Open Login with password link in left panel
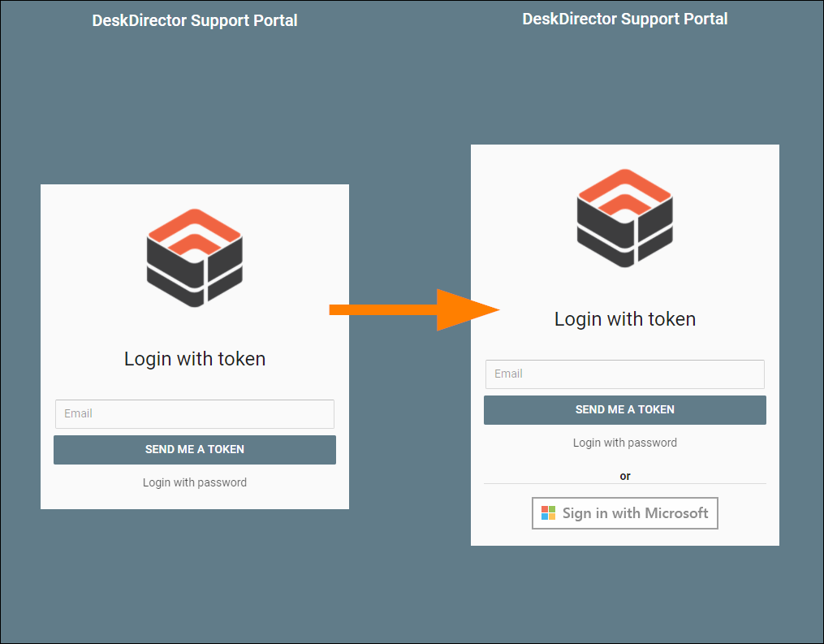Image resolution: width=824 pixels, height=644 pixels. click(x=195, y=482)
